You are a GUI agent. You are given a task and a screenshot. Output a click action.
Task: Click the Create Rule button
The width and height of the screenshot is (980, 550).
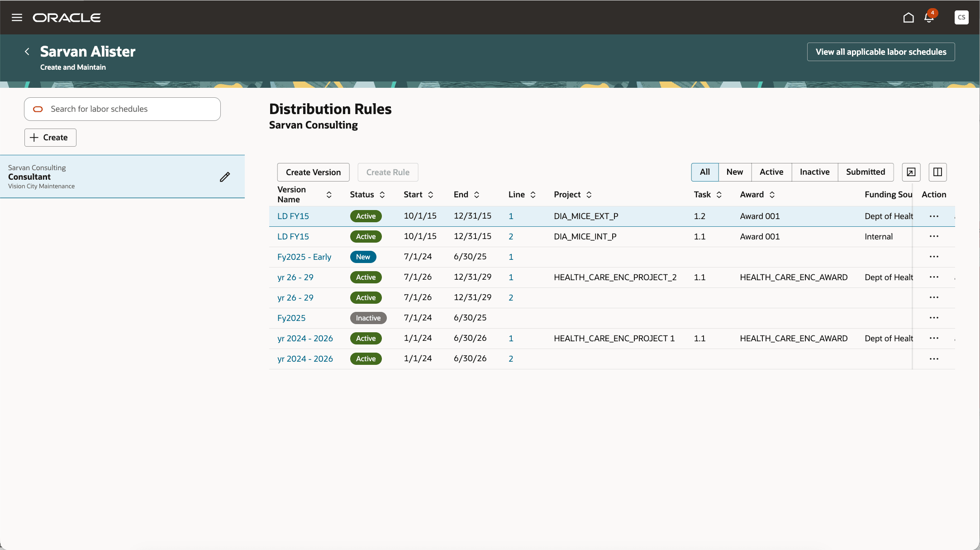pos(388,172)
